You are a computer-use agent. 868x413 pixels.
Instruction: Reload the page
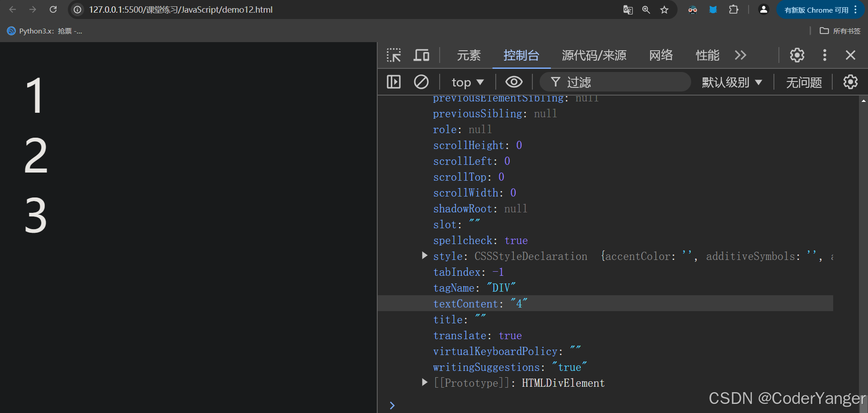(53, 10)
